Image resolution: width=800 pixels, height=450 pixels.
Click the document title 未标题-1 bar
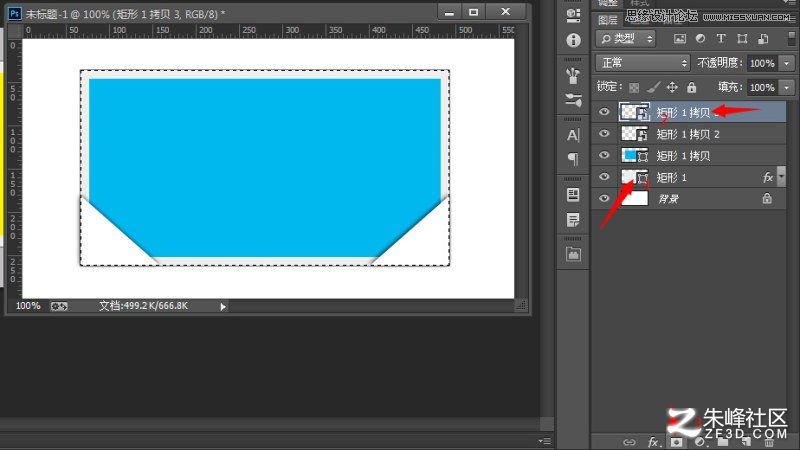125,14
